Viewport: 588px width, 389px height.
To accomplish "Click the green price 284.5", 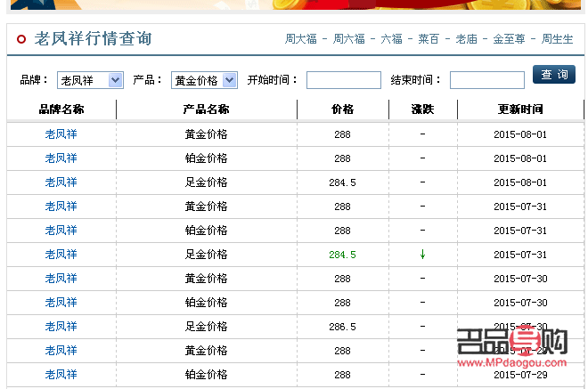I will click(342, 255).
